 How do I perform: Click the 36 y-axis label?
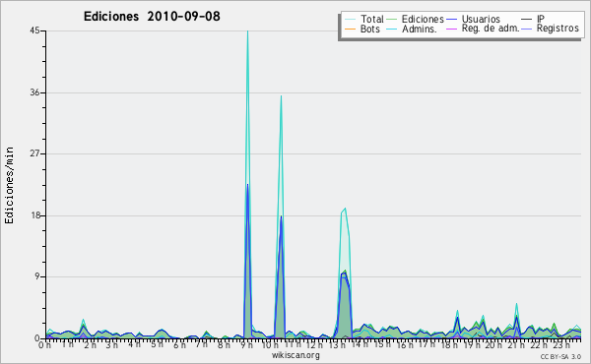pos(35,92)
